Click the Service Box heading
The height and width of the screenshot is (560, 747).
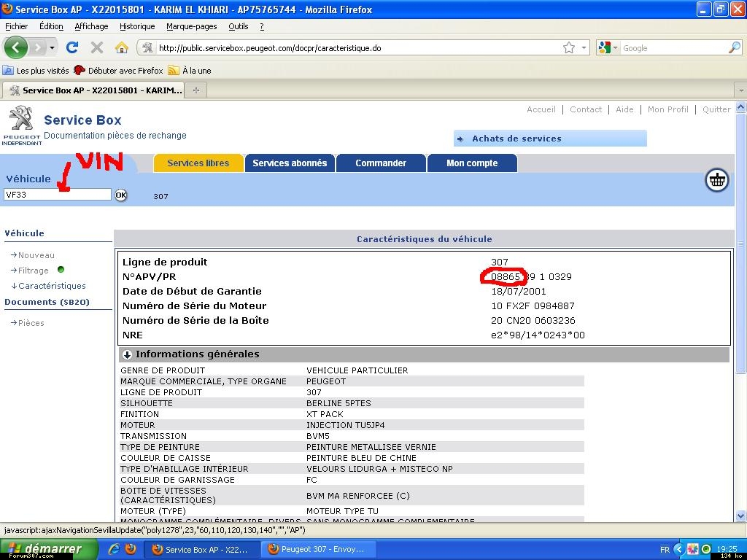(x=82, y=120)
